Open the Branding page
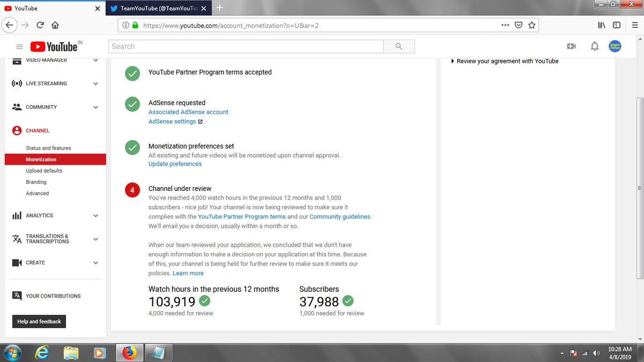 [x=36, y=182]
